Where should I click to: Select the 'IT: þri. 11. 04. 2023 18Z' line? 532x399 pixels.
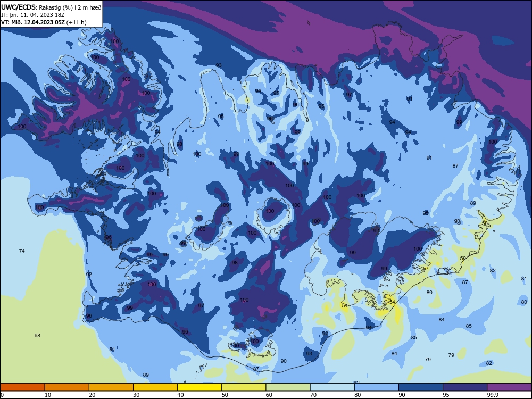[32, 15]
